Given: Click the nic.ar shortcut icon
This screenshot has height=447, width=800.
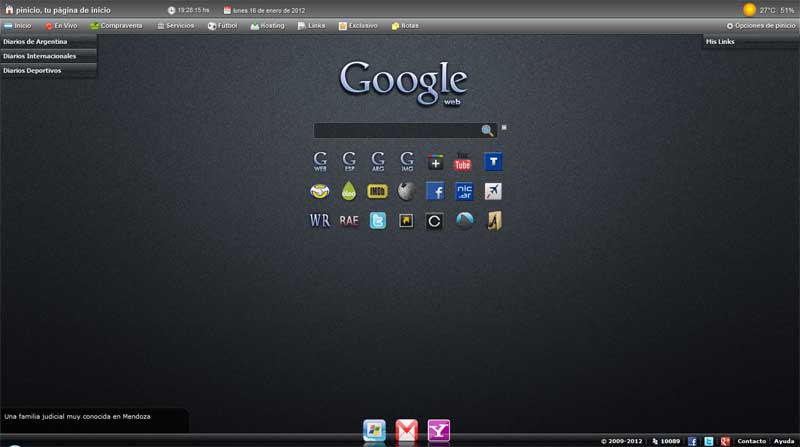Looking at the screenshot, I should click(x=464, y=191).
